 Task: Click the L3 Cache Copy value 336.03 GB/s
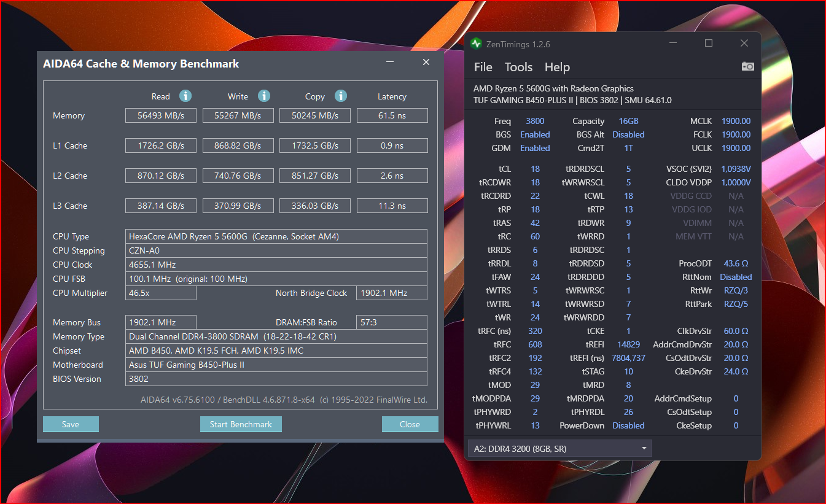315,206
